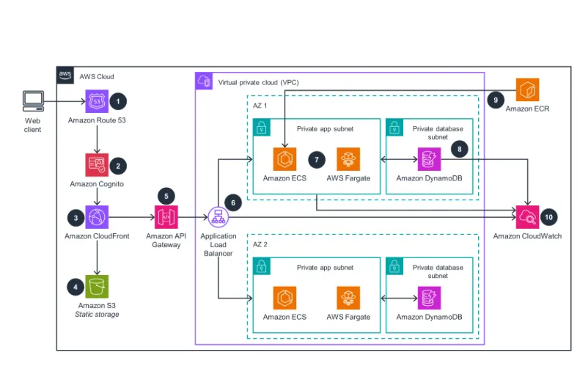Select the "Amazon API Gateway" label
Image resolution: width=588 pixels, height=377 pixels.
pyautogui.click(x=166, y=241)
